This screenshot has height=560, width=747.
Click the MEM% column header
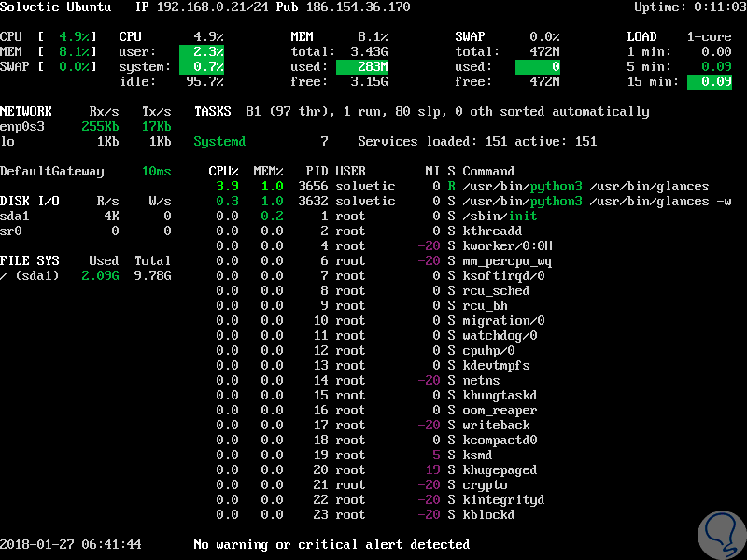(268, 172)
